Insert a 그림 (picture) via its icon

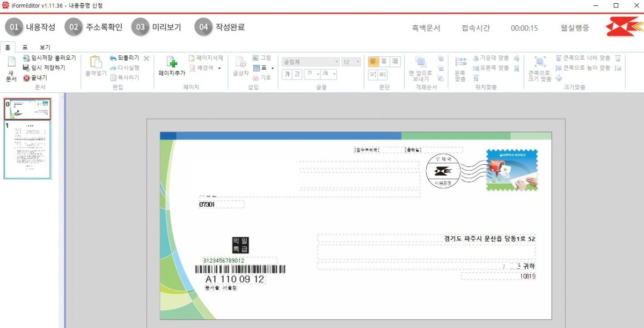click(256, 57)
